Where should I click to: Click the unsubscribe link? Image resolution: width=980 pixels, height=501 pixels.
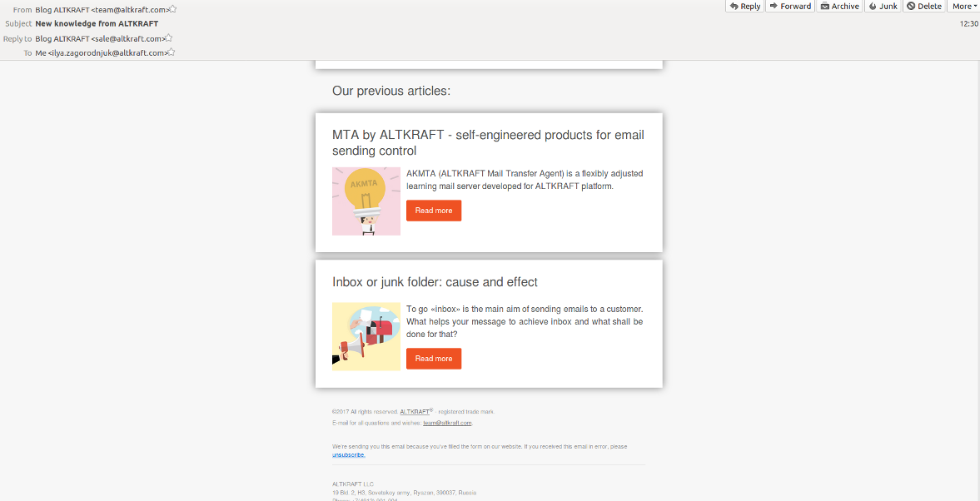[349, 454]
